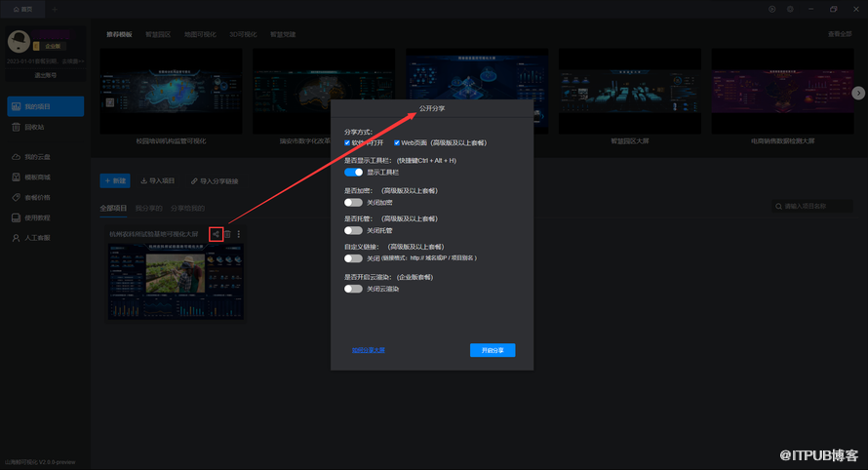
Task: Click the blue link at dialog bottom left
Action: 368,350
